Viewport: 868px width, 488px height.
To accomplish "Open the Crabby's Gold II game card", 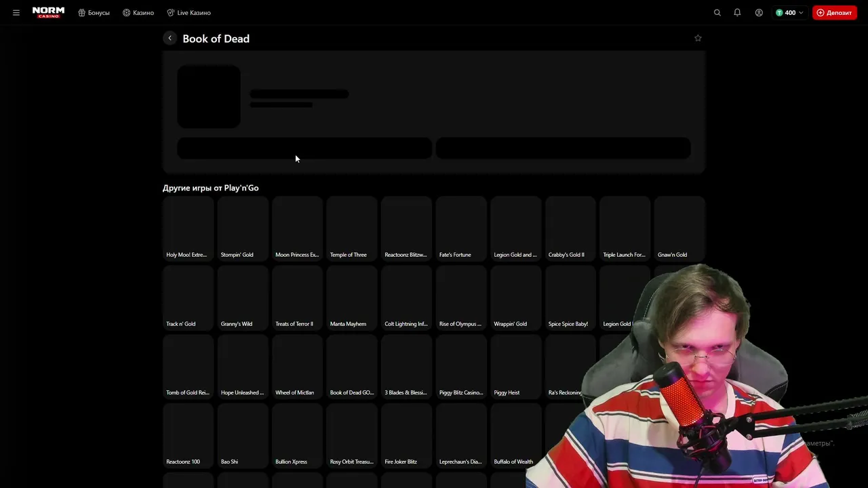I will tap(570, 228).
